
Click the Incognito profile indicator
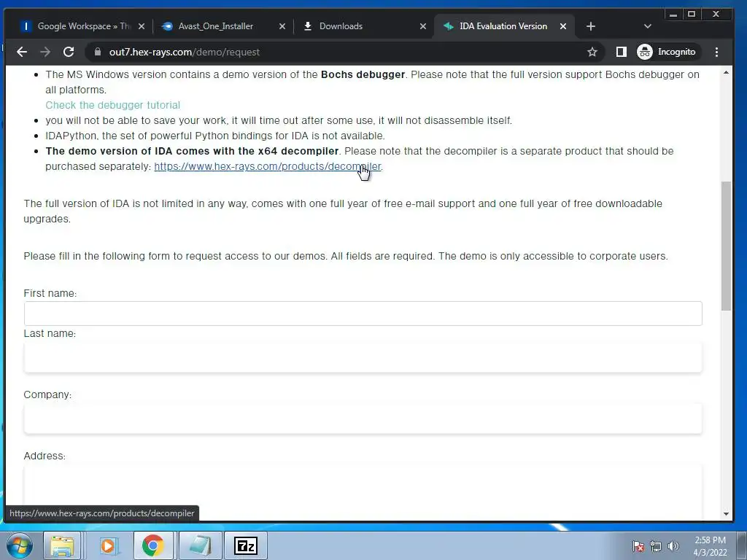(x=667, y=52)
